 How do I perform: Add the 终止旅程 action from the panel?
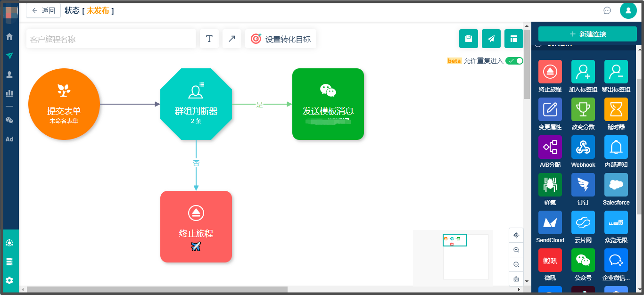(x=550, y=72)
